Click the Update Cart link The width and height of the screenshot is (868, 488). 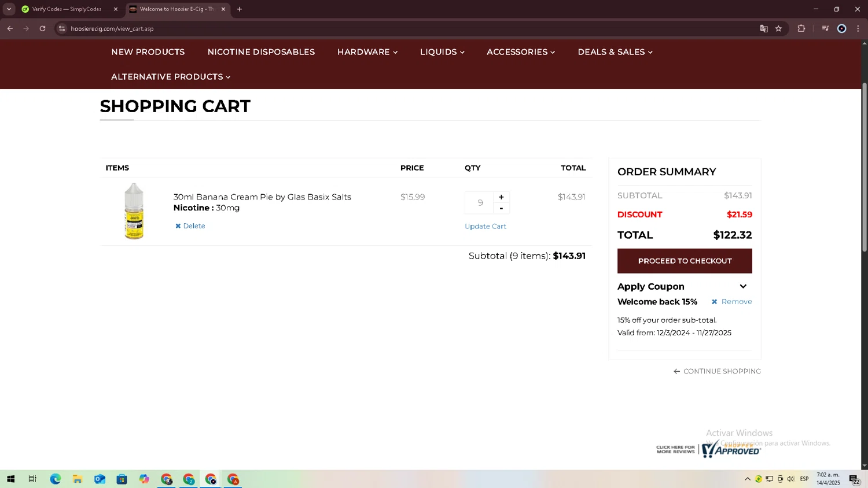click(486, 227)
